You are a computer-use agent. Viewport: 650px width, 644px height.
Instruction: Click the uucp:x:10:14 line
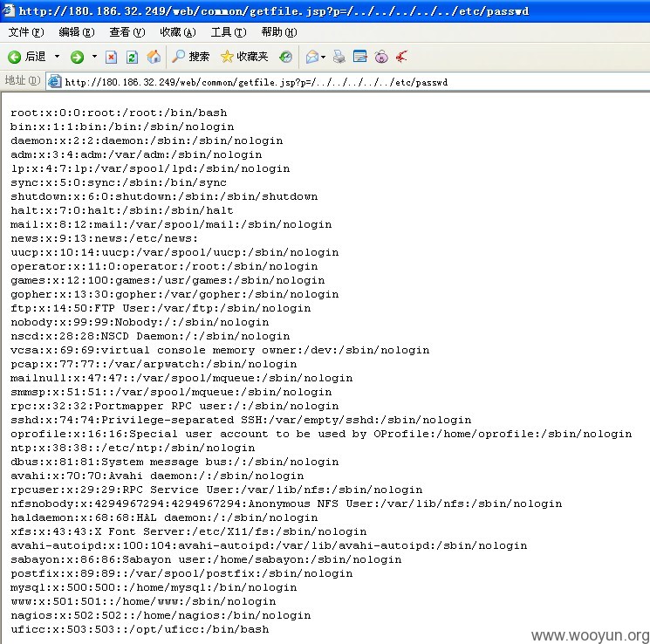pos(174,252)
